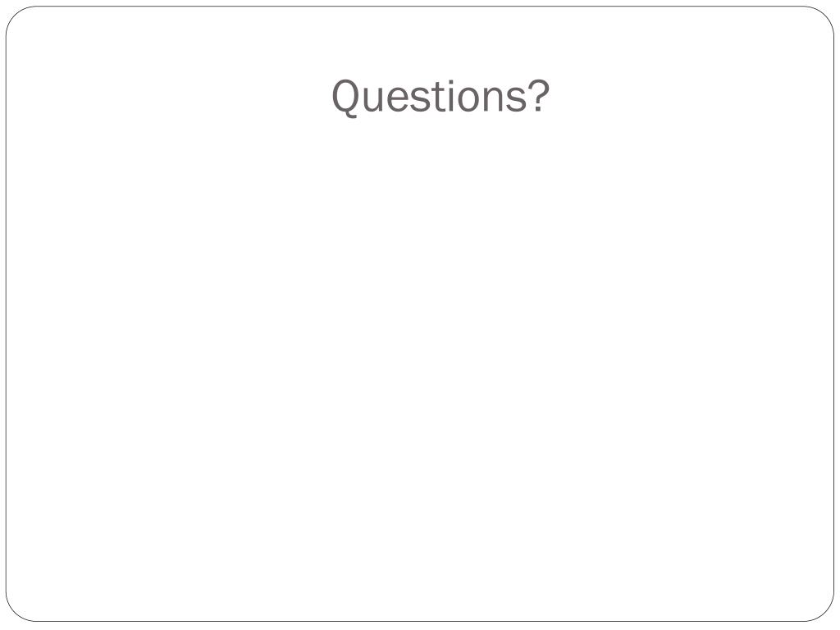Click the slide frame's right border line
840x630 pixels.
(x=834, y=313)
